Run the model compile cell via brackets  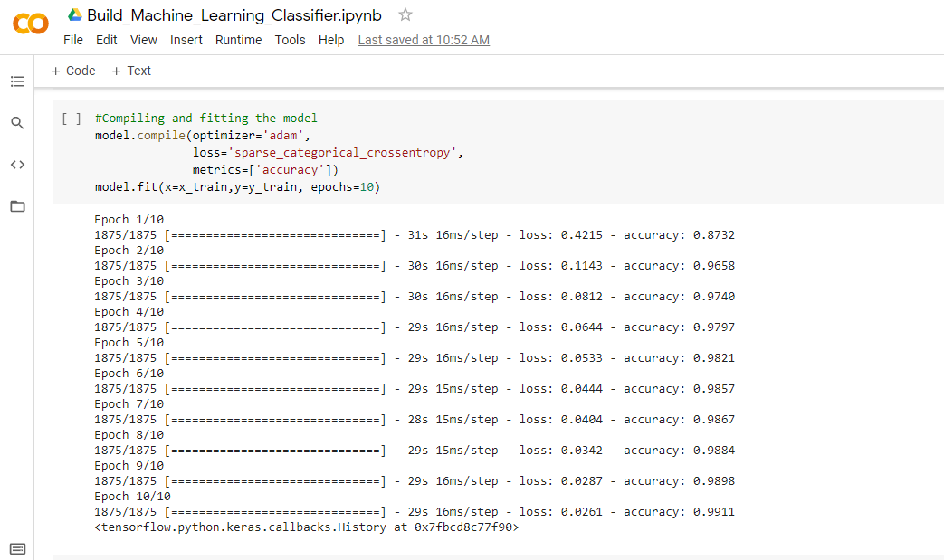pyautogui.click(x=72, y=119)
